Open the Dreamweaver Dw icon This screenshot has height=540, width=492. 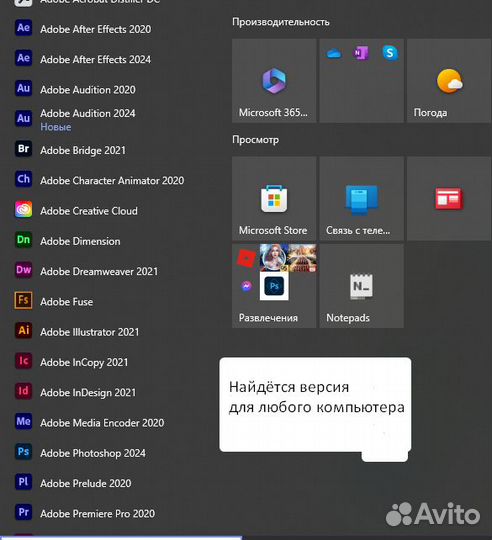(23, 270)
